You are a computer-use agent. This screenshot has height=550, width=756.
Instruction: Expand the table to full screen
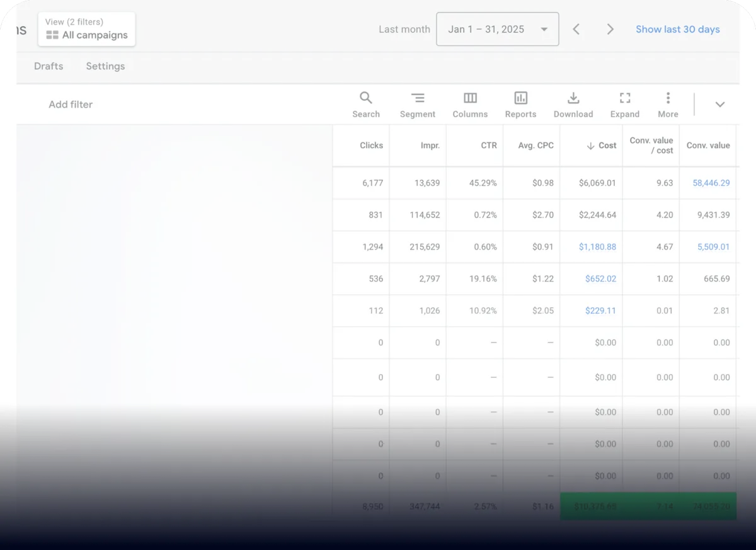point(625,105)
